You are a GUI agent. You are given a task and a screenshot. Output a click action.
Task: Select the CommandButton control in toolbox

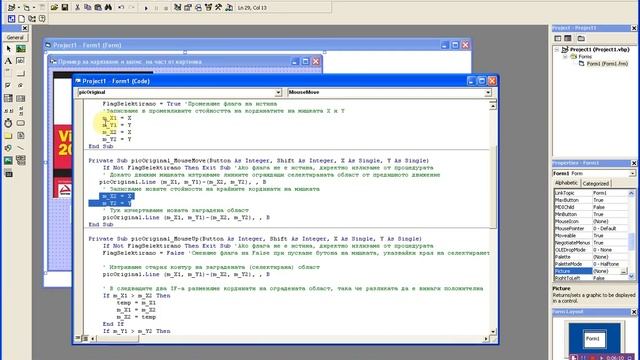[x=20, y=73]
